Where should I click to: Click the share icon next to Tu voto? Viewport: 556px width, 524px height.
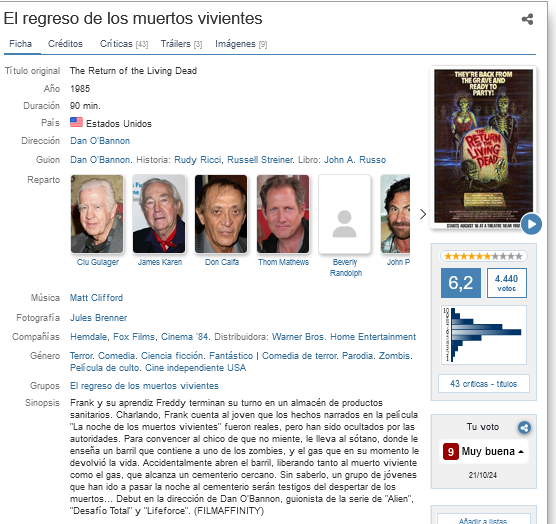point(524,428)
